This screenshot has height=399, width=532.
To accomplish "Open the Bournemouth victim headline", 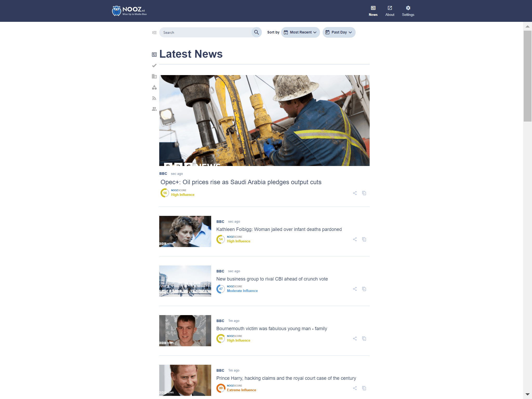I will [272, 329].
